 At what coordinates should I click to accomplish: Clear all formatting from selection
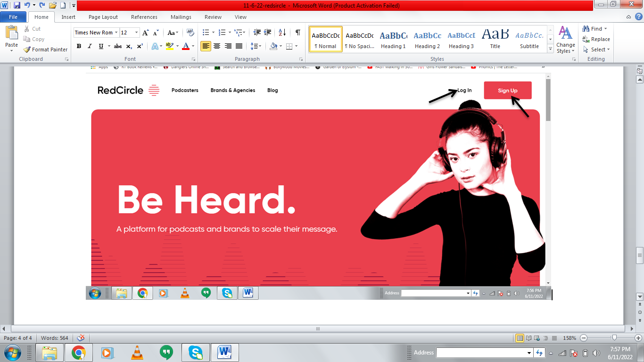[x=190, y=33]
